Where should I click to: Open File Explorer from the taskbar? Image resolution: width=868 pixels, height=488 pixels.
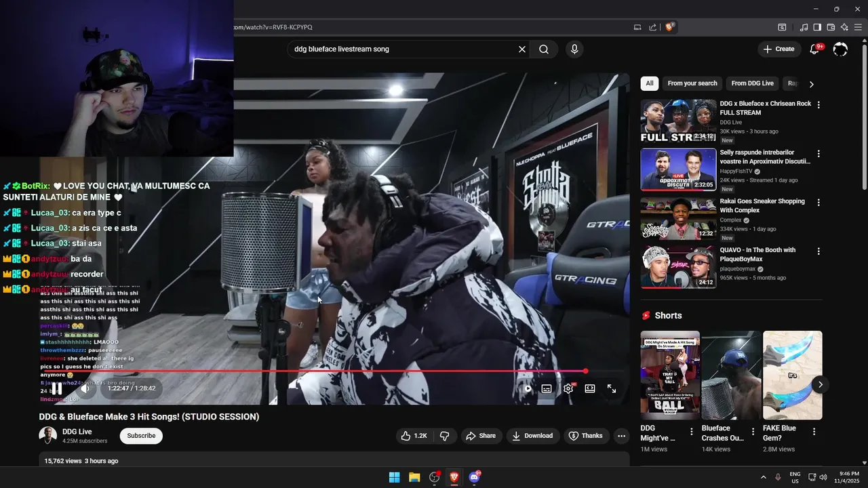coord(414,477)
